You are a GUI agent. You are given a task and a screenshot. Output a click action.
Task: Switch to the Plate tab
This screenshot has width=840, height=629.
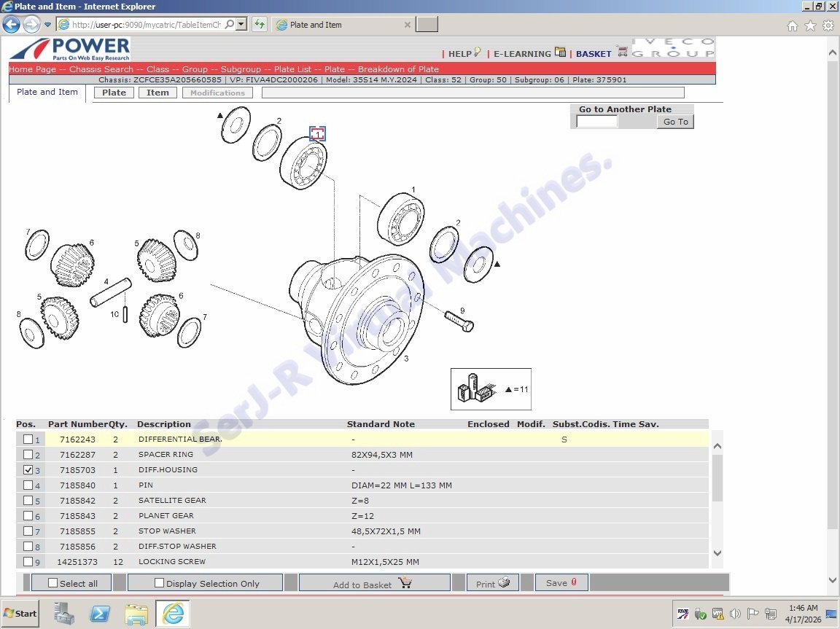(x=114, y=93)
